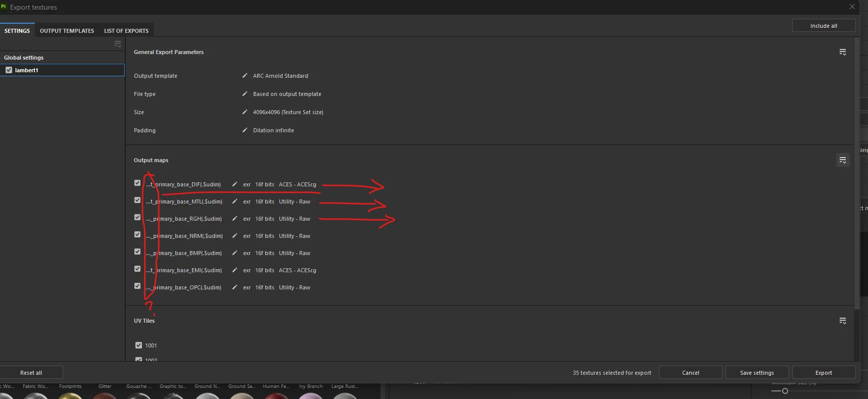
Task: Close the Export textures dialog
Action: tap(852, 7)
